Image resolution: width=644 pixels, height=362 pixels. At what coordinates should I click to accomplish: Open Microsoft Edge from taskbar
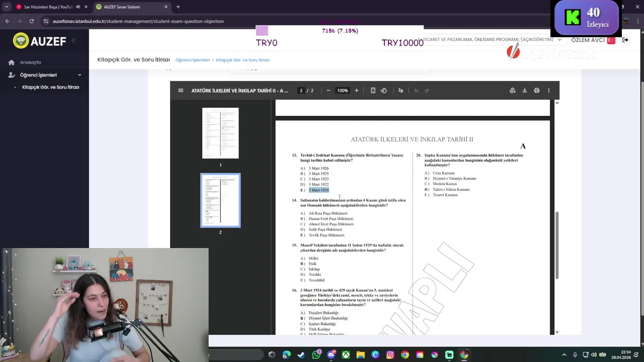pyautogui.click(x=287, y=354)
